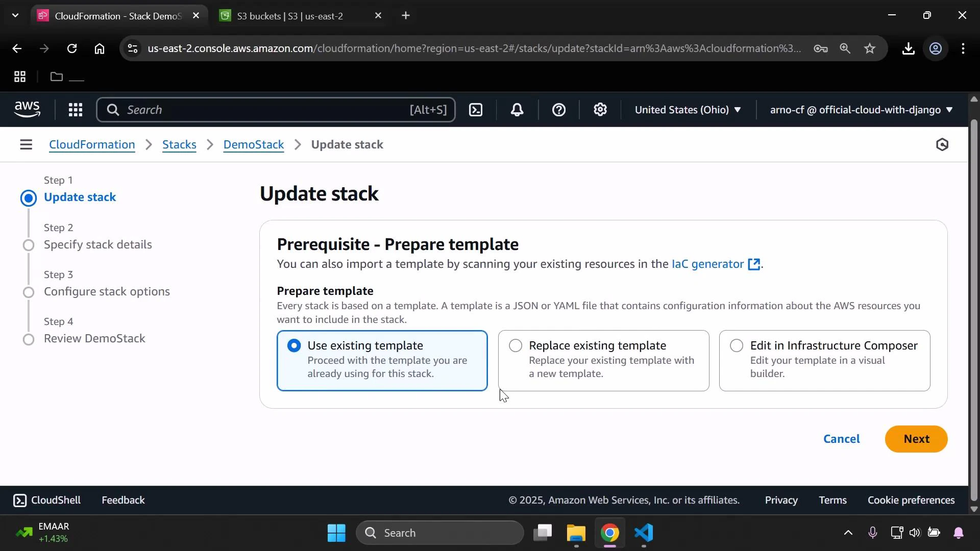This screenshot has height=551, width=980.
Task: Switch to the S3 buckets browser tab
Action: click(x=291, y=16)
